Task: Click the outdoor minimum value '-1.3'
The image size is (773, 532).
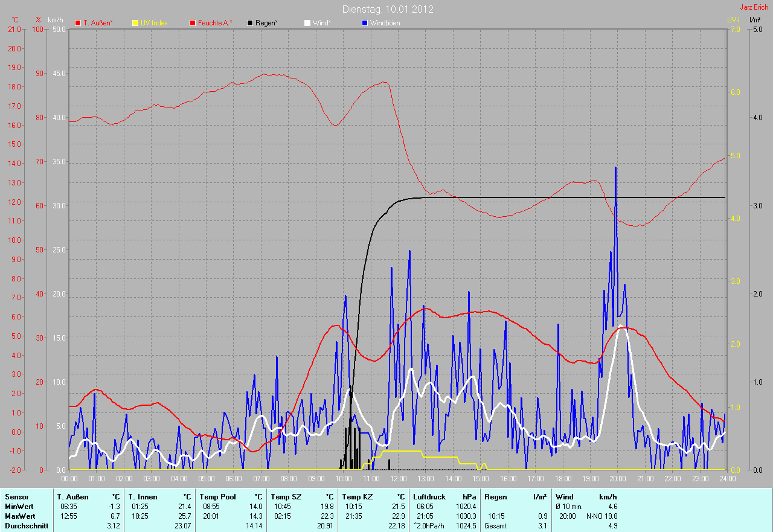Action: pos(114,507)
